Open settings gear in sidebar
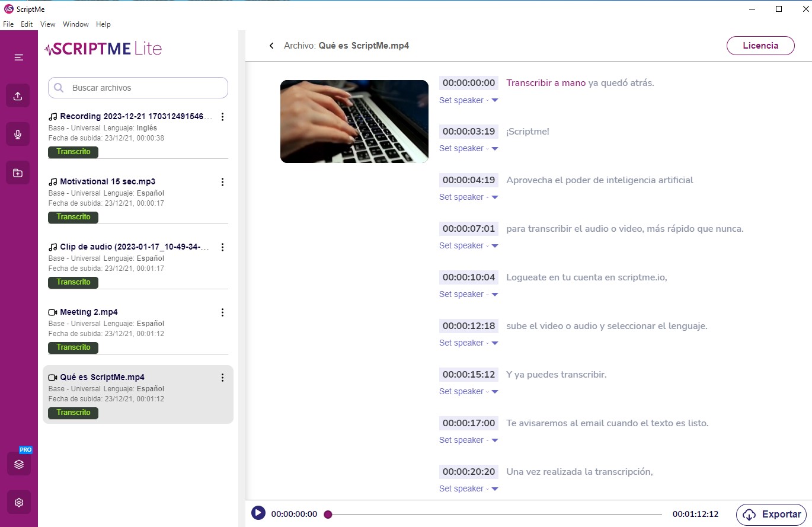Image resolution: width=812 pixels, height=527 pixels. tap(18, 503)
